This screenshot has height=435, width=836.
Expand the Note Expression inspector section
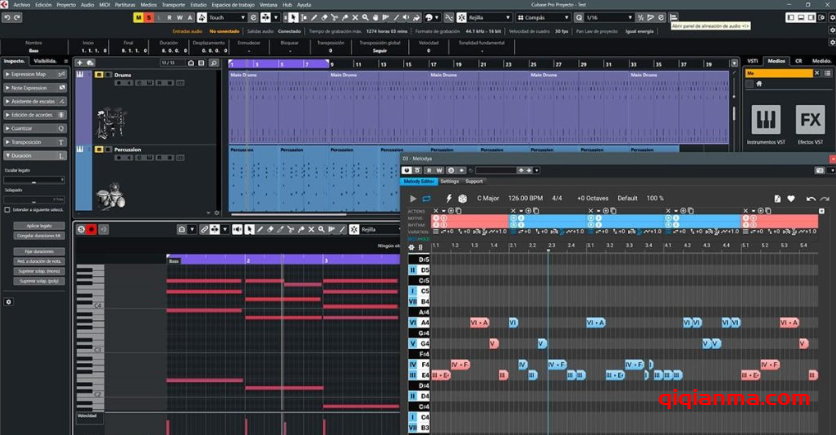pos(35,88)
